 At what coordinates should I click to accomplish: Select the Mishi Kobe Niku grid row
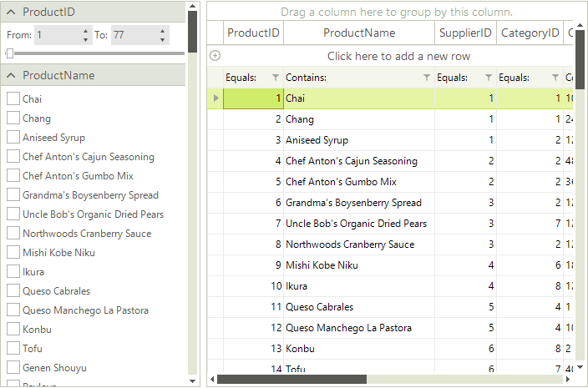(x=359, y=265)
